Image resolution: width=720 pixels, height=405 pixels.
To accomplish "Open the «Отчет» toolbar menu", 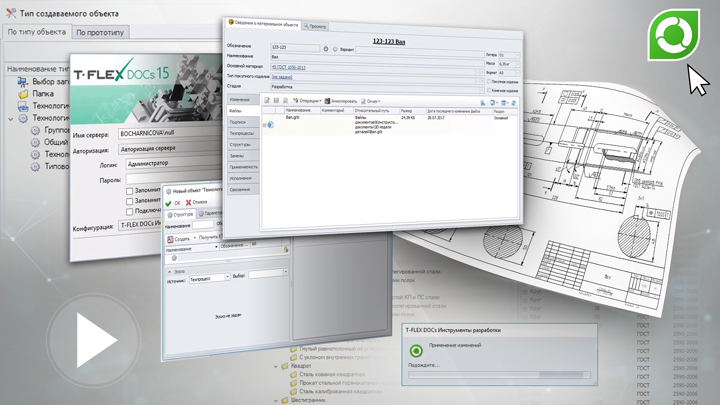I will pyautogui.click(x=371, y=101).
